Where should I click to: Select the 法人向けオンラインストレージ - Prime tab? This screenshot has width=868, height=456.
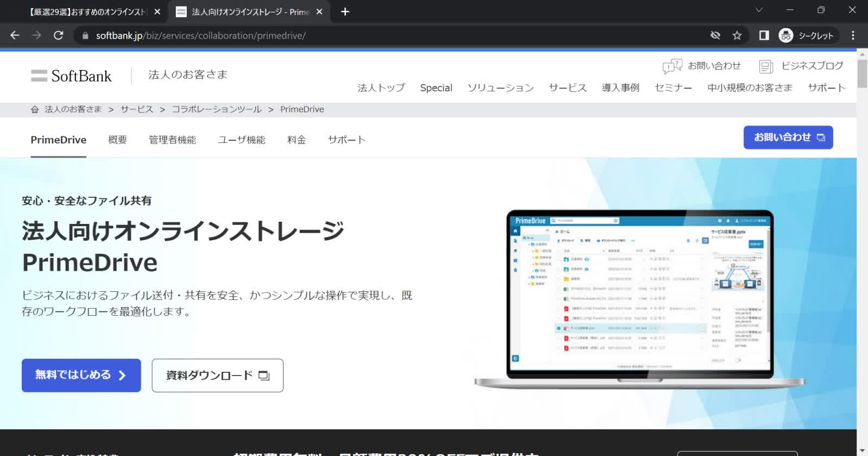click(x=250, y=11)
